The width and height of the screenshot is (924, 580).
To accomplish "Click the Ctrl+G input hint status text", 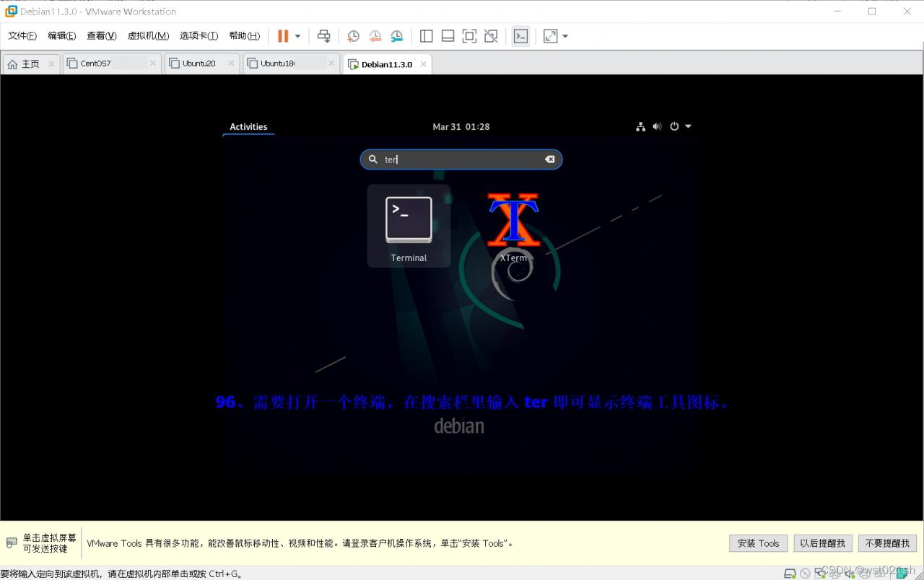I will coord(121,574).
